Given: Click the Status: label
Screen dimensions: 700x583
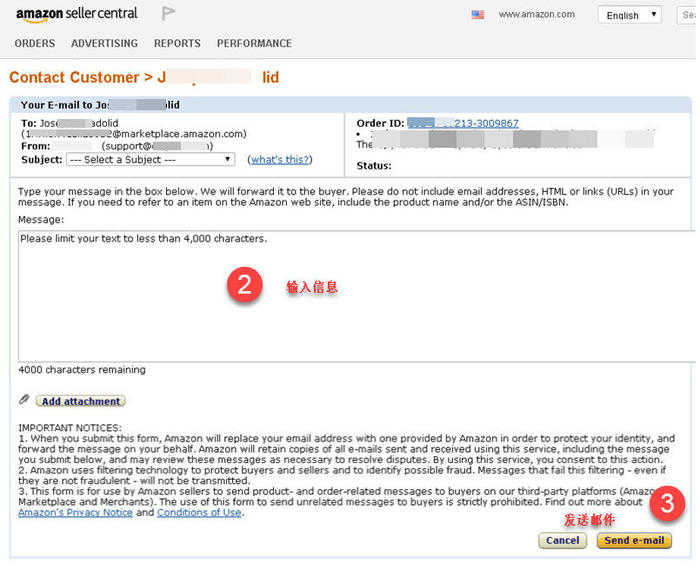Looking at the screenshot, I should pos(374,166).
